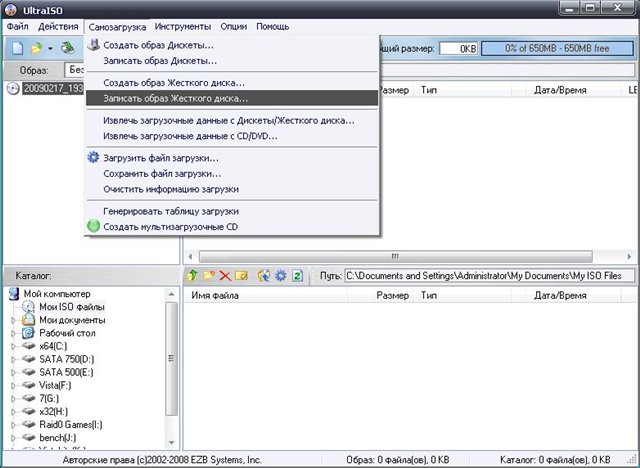The image size is (640, 468).
Task: Choose Создать мультизагрузочные CD entry
Action: coord(232,227)
